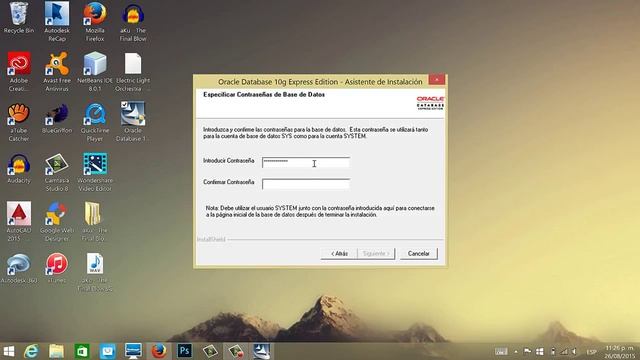
Task: Open the blue mail app taskbar icon
Action: click(107, 351)
